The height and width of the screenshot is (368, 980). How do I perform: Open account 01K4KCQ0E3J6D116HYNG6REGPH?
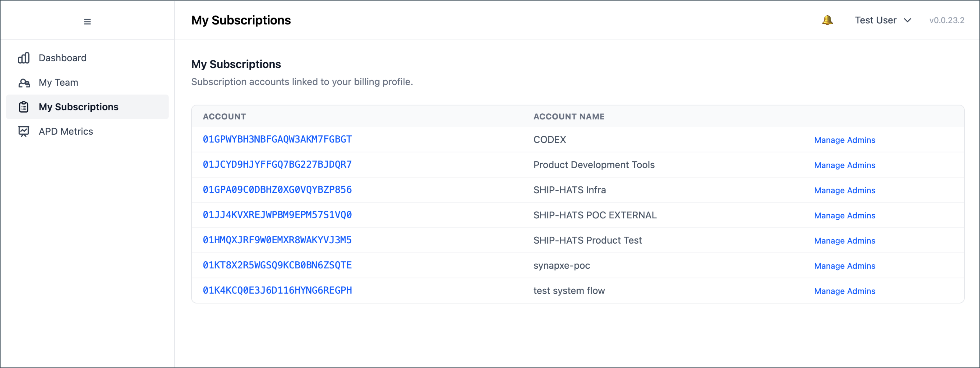click(277, 290)
